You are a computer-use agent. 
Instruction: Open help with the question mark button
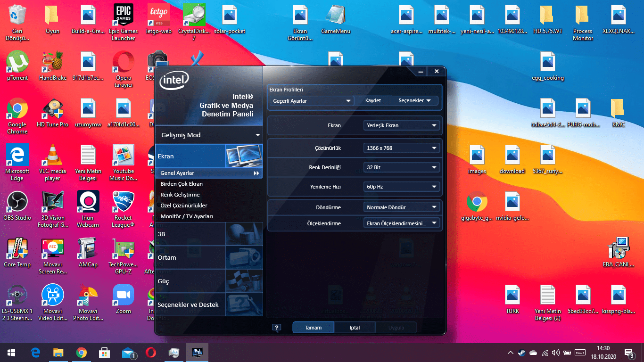point(277,328)
